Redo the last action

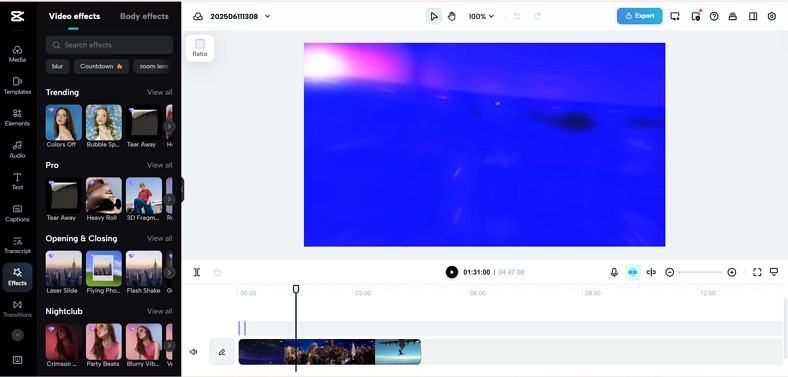click(x=537, y=17)
